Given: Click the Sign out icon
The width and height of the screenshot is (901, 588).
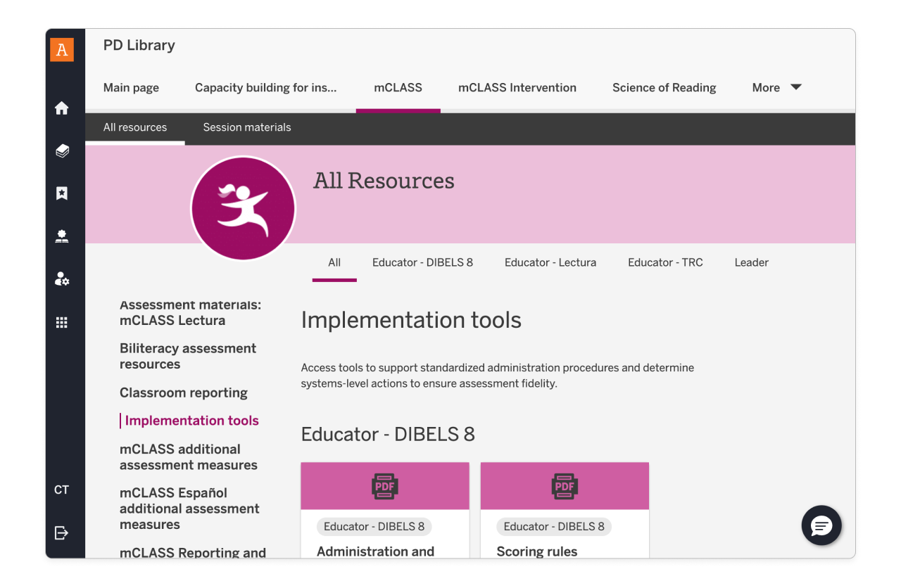Looking at the screenshot, I should pyautogui.click(x=62, y=533).
